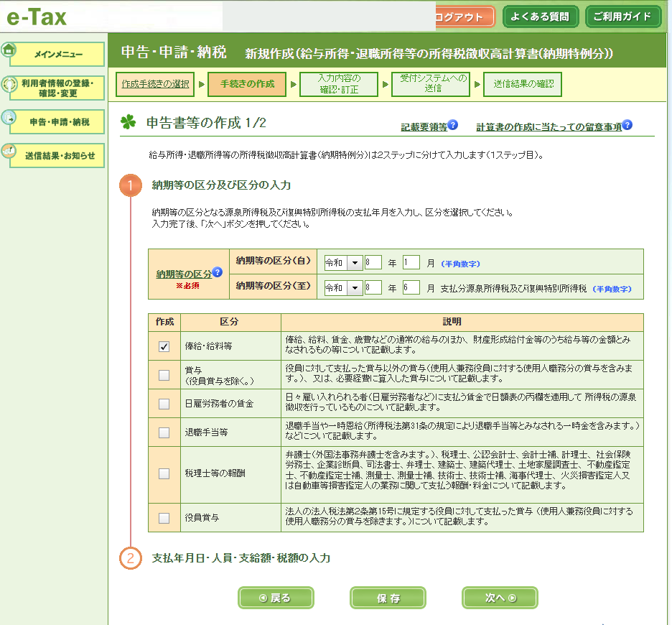Go to 作成手続きの選択 step
The image size is (672, 625).
(155, 84)
